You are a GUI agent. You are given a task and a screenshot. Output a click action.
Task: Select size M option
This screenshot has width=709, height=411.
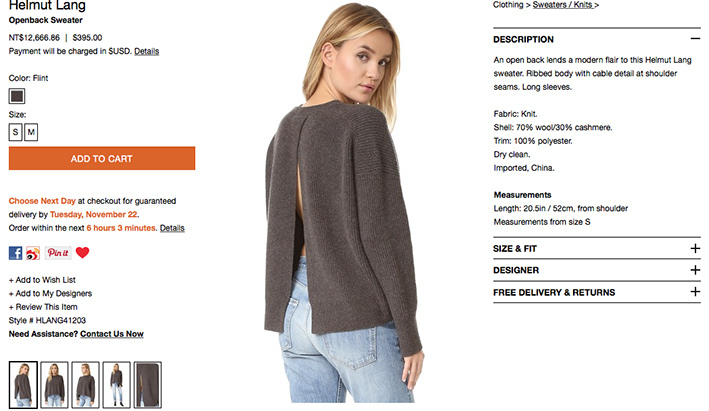(31, 132)
